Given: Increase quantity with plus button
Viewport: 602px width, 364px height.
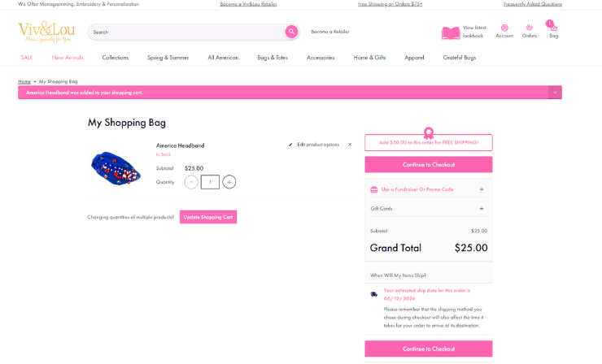Looking at the screenshot, I should 229,182.
